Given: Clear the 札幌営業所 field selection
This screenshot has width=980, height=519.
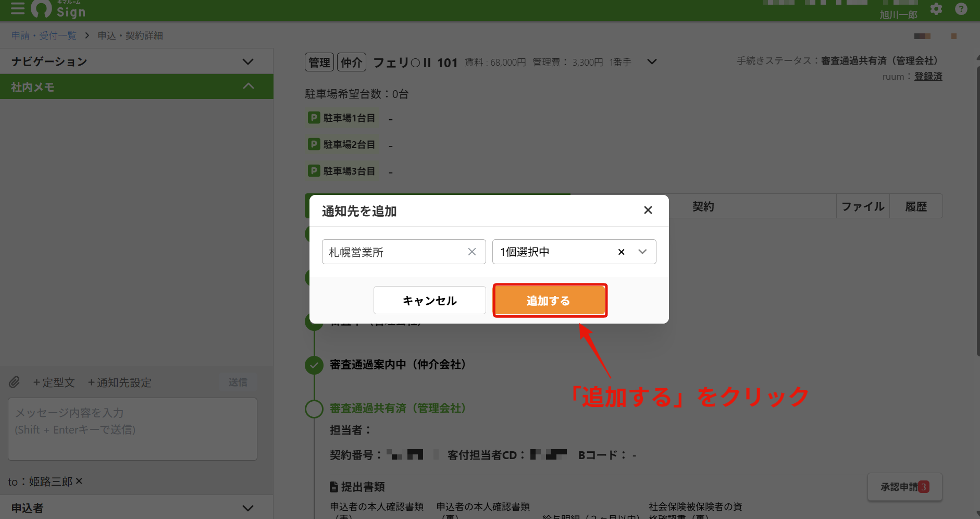Looking at the screenshot, I should pos(472,252).
